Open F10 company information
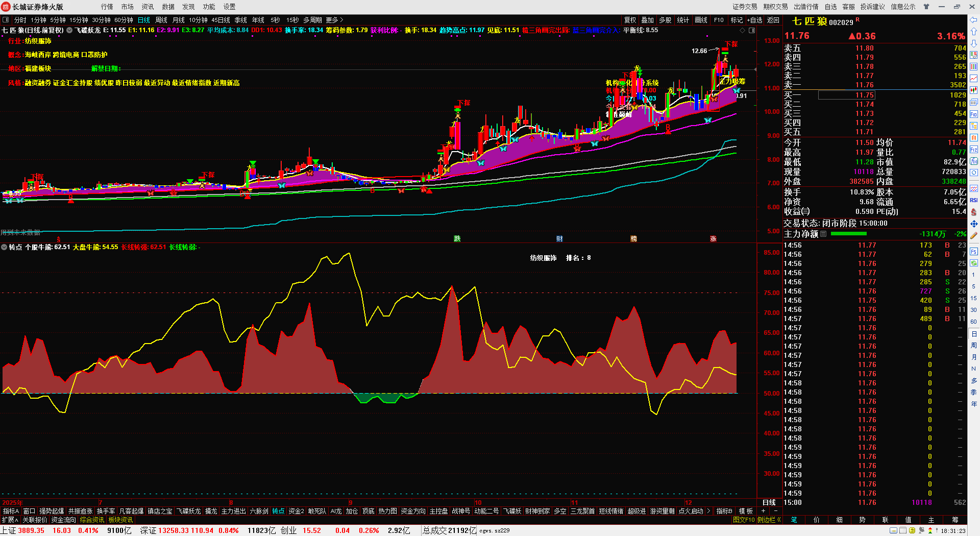 pyautogui.click(x=719, y=20)
